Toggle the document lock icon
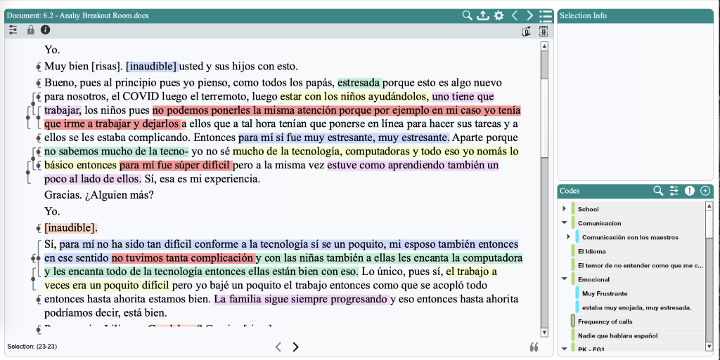 tap(31, 30)
